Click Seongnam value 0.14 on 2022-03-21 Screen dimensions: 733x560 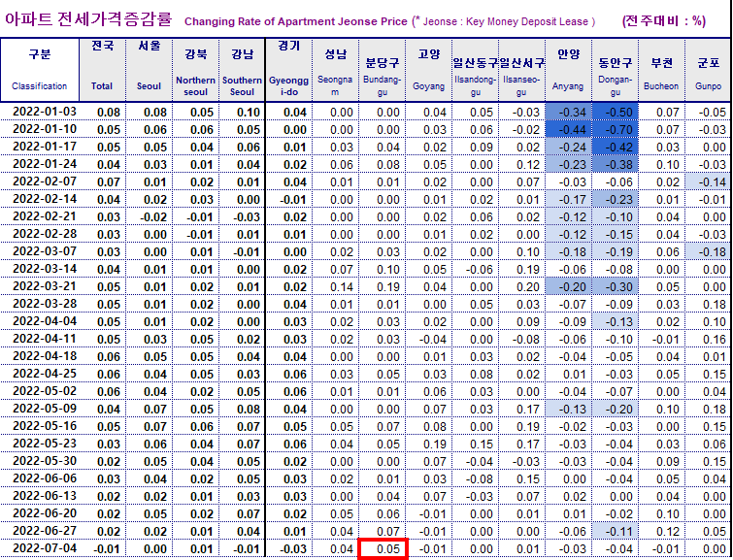(x=335, y=286)
